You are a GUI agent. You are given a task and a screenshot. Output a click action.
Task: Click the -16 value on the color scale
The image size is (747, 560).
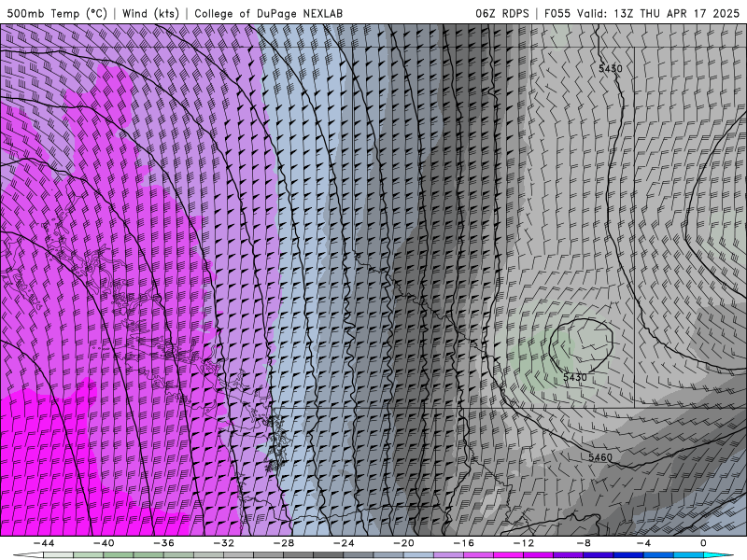click(463, 543)
